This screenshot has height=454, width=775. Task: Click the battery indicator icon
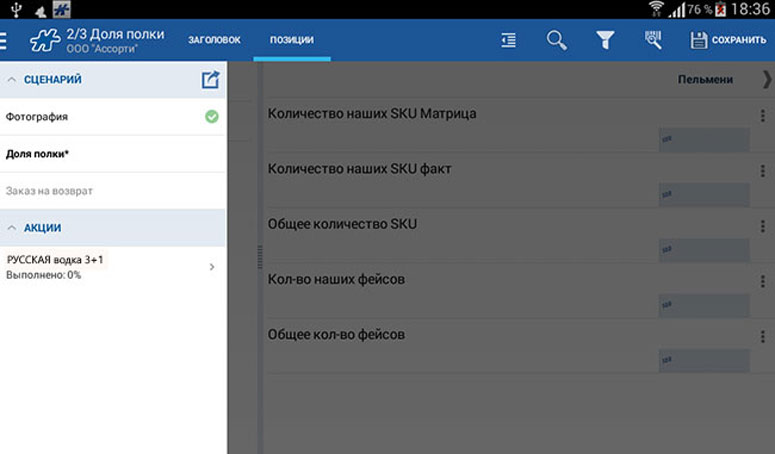(x=720, y=9)
